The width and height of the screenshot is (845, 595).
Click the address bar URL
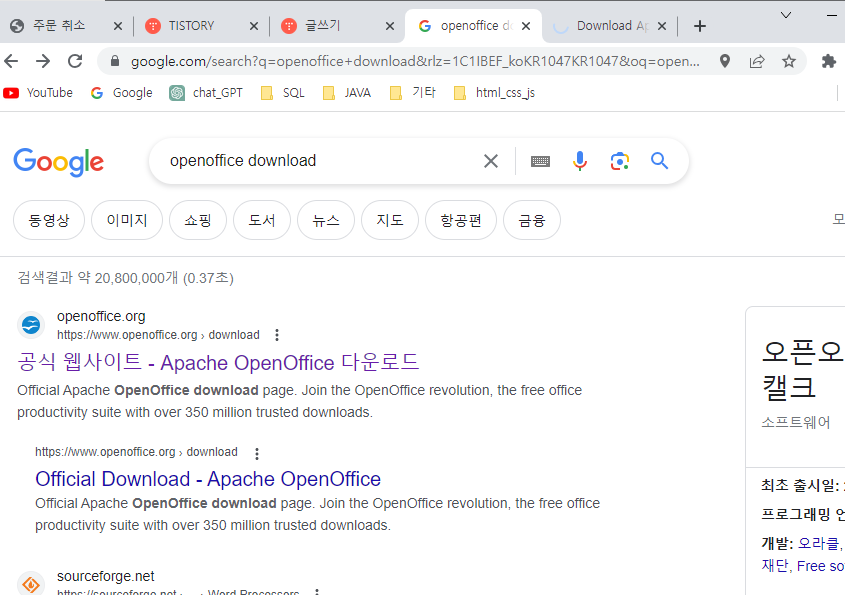[x=415, y=61]
